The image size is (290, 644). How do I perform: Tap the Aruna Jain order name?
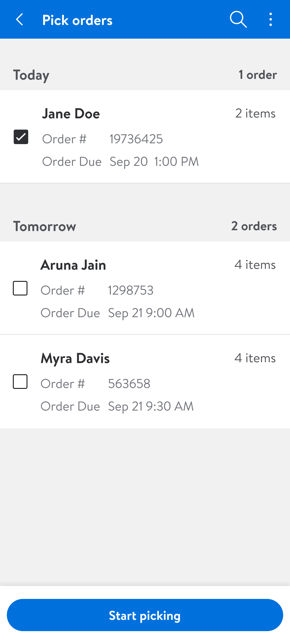point(73,265)
